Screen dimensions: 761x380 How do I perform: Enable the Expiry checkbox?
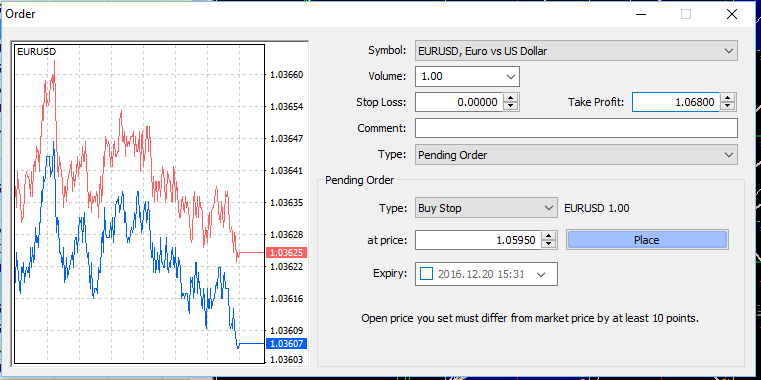click(426, 274)
